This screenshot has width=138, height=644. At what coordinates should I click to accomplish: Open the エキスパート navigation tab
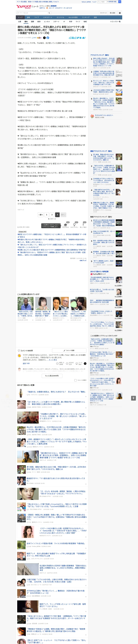[x=48, y=17]
